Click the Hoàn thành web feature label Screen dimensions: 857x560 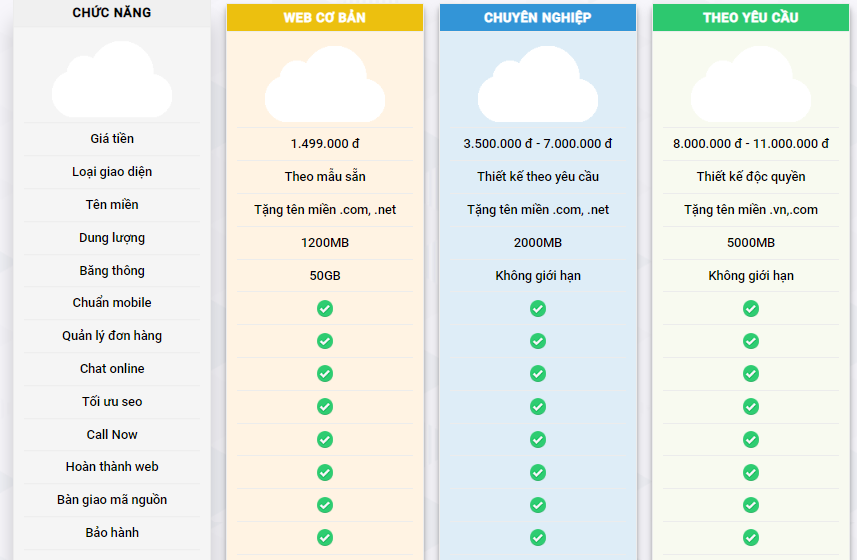pos(112,467)
